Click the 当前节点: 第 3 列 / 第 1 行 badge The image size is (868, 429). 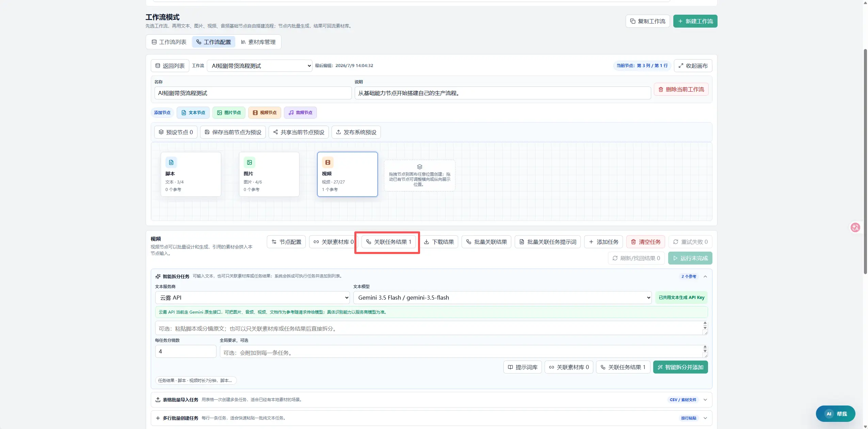point(642,66)
